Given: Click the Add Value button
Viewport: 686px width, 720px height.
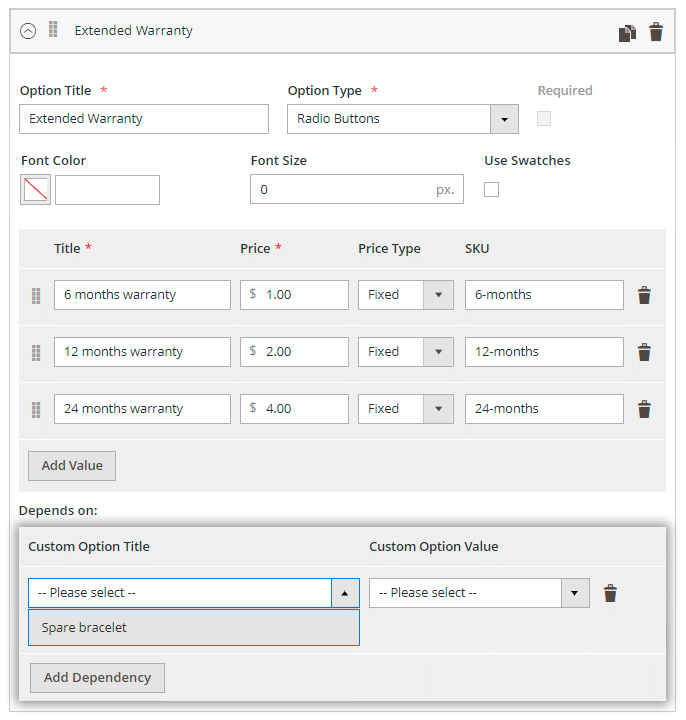Looking at the screenshot, I should [x=72, y=466].
